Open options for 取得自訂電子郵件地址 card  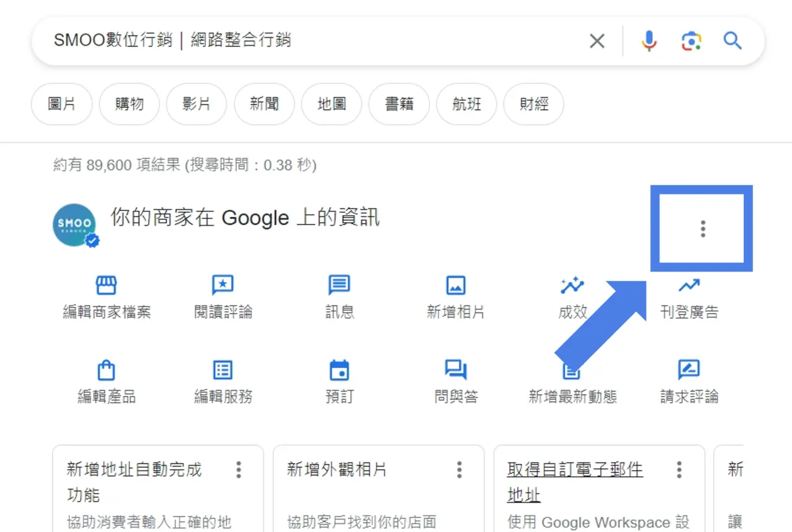(x=679, y=470)
